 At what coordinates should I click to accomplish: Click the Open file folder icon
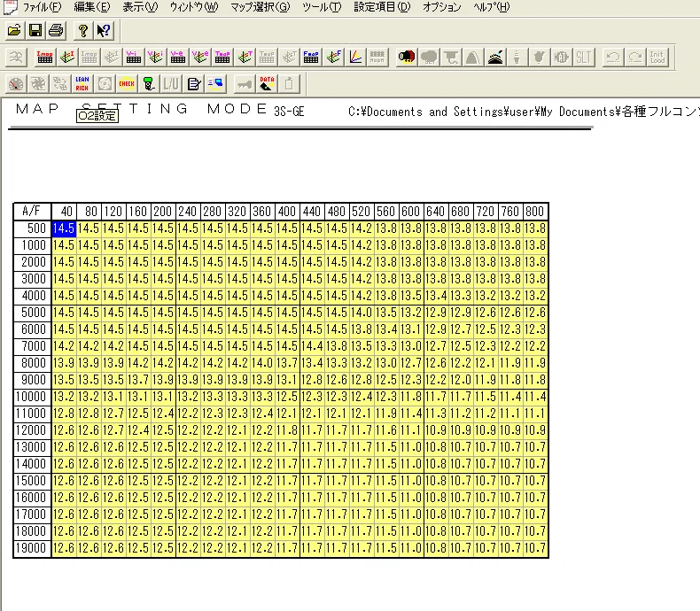point(14,30)
